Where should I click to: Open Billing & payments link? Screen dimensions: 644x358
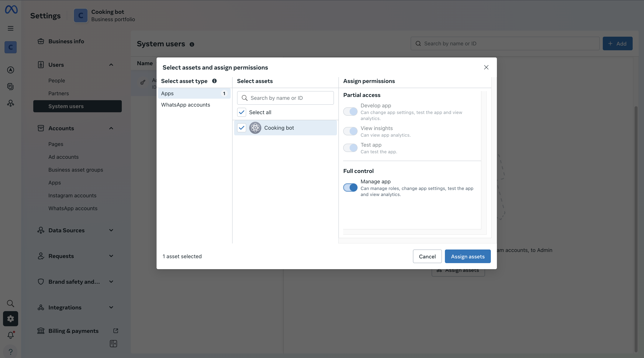coord(74,331)
